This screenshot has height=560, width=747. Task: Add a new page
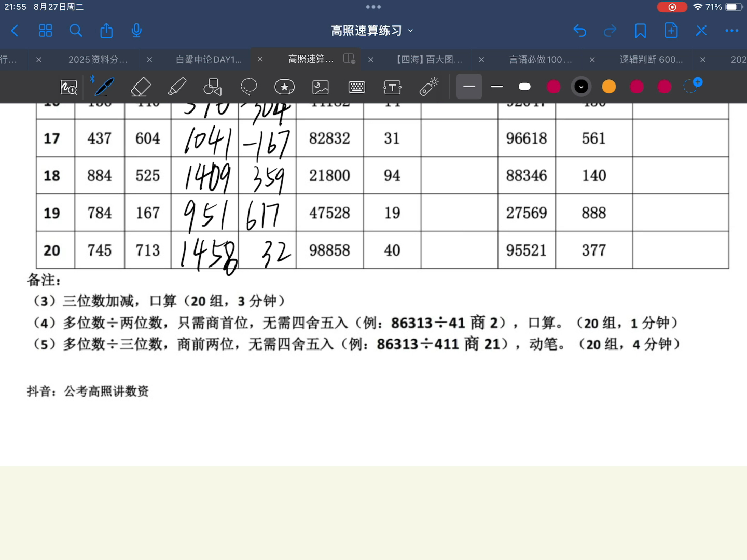pos(671,31)
